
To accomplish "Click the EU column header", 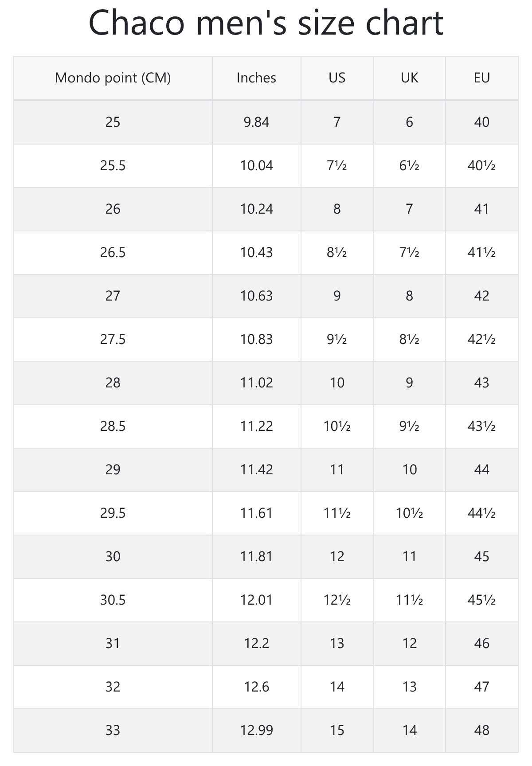I will [481, 78].
